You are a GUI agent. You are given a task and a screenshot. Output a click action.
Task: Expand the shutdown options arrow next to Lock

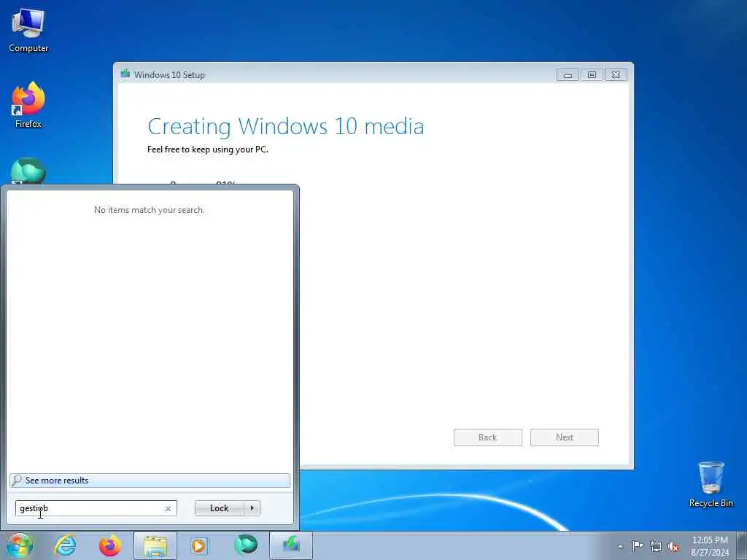point(252,508)
